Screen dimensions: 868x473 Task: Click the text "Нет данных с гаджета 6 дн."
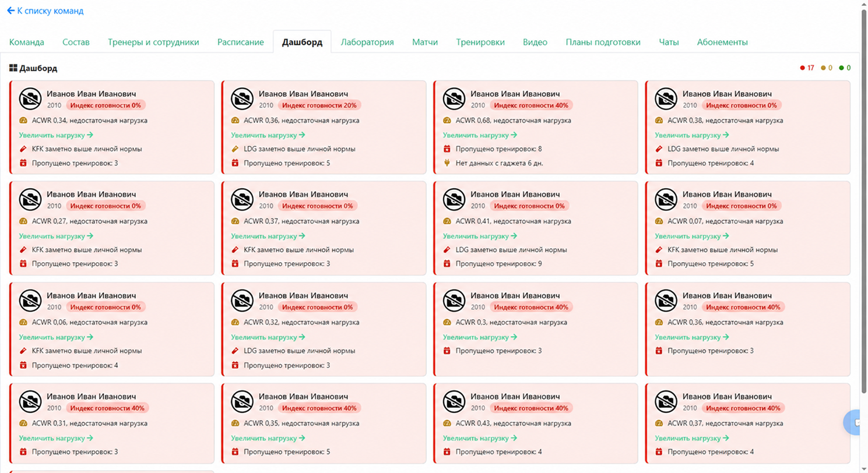click(500, 163)
